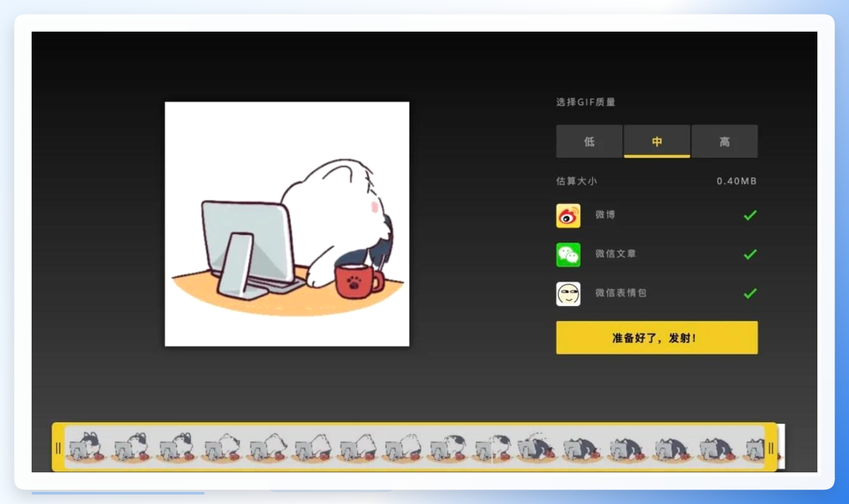Click the 微博 text label
Image resolution: width=849 pixels, height=504 pixels.
point(605,215)
